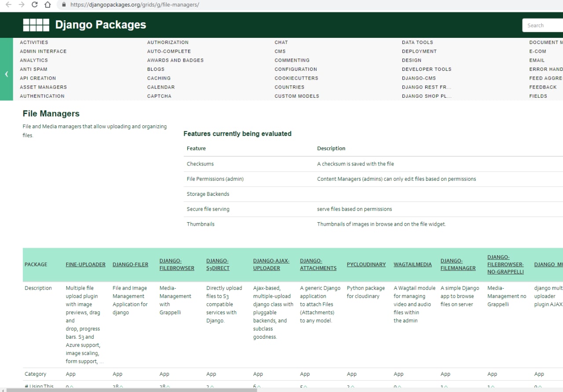Open the AUTO-COMPLETE category
563x392 pixels.
point(169,51)
